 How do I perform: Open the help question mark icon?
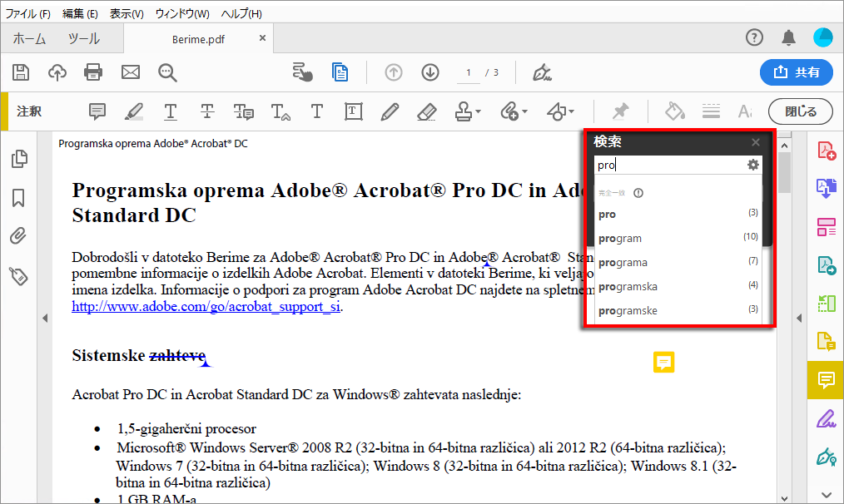click(754, 37)
